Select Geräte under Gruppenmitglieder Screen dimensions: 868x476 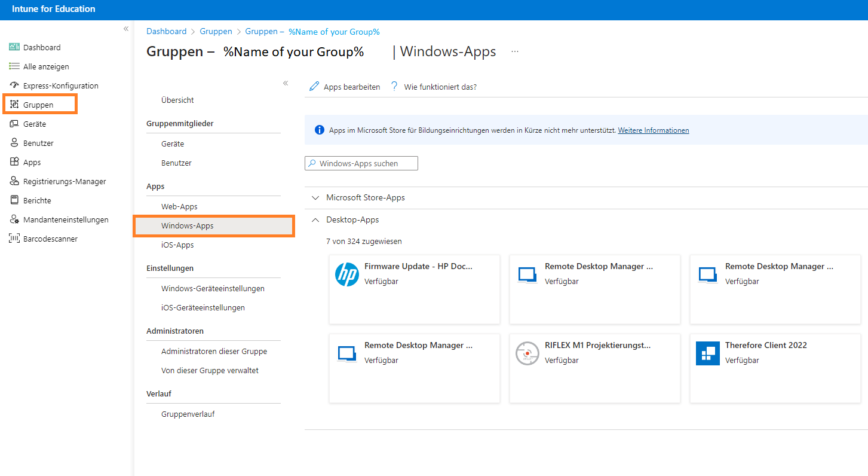(173, 144)
